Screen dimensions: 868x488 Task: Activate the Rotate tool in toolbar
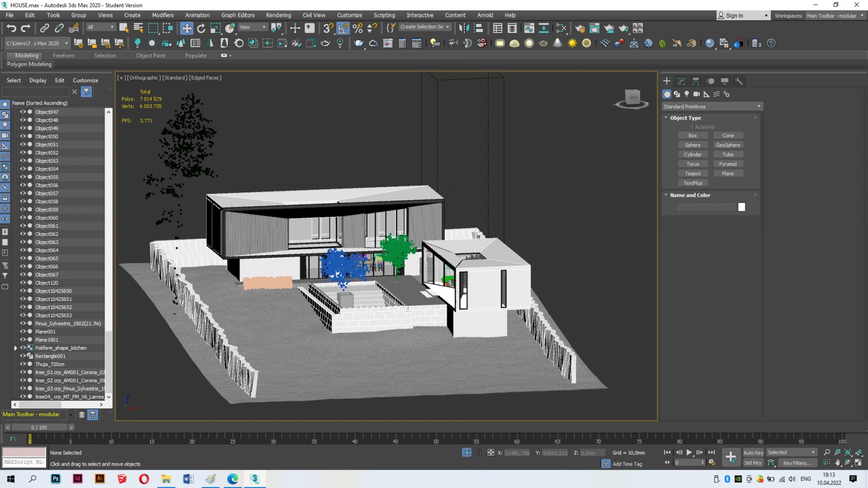(201, 28)
